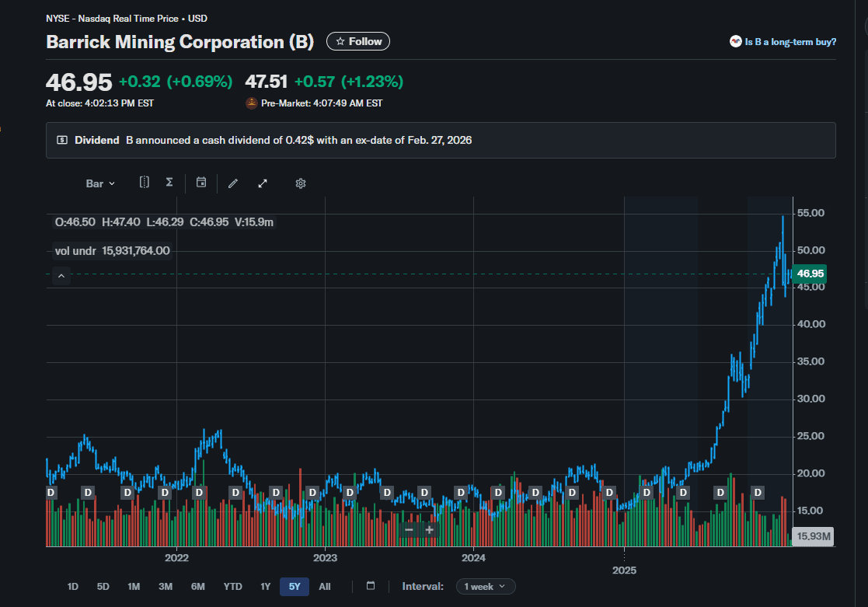The width and height of the screenshot is (868, 607).
Task: Click the 46.95 current price label on axis
Action: (x=810, y=274)
